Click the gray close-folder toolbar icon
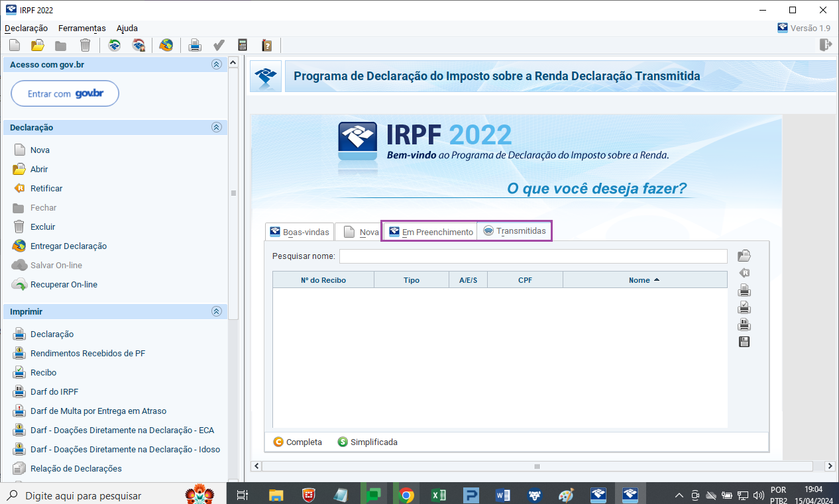 pos(61,45)
